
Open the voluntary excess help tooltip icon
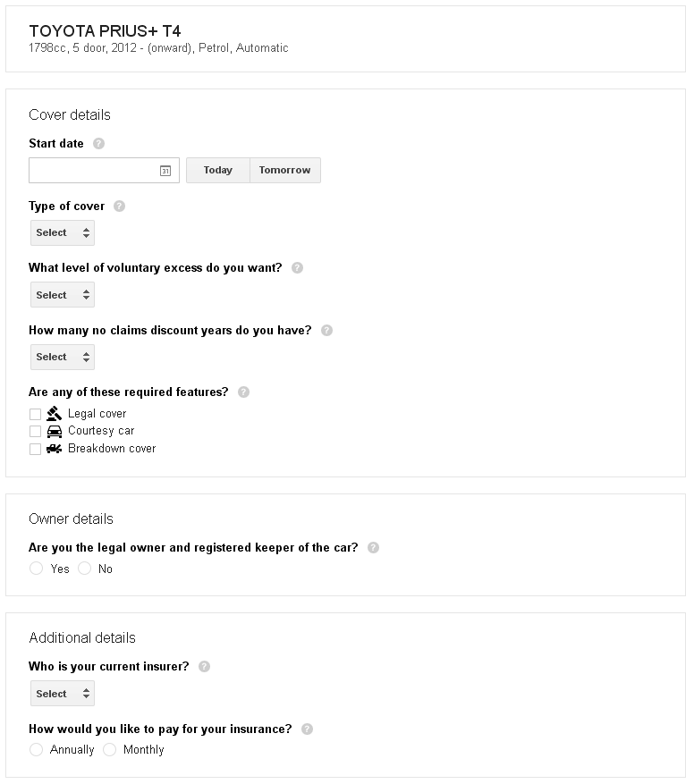pyautogui.click(x=297, y=268)
